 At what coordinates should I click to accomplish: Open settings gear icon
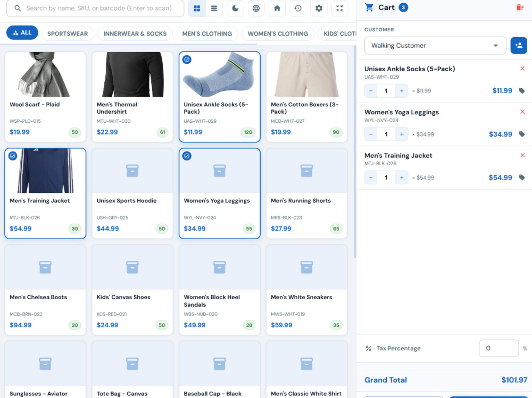coord(319,8)
